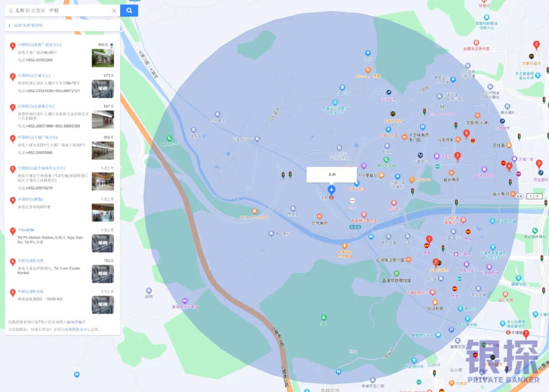Click the 钦记粉面 restaurant icon on the map
The height and width of the screenshot is (392, 549).
435,302
